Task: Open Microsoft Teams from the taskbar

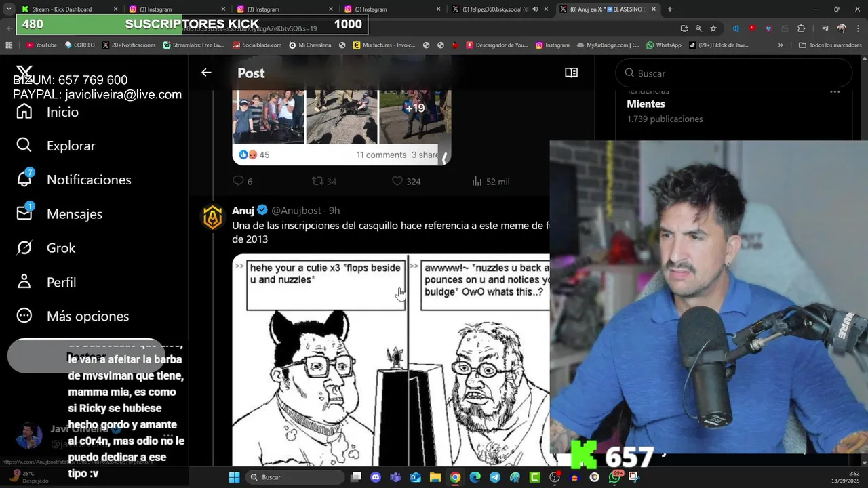Action: point(395,477)
